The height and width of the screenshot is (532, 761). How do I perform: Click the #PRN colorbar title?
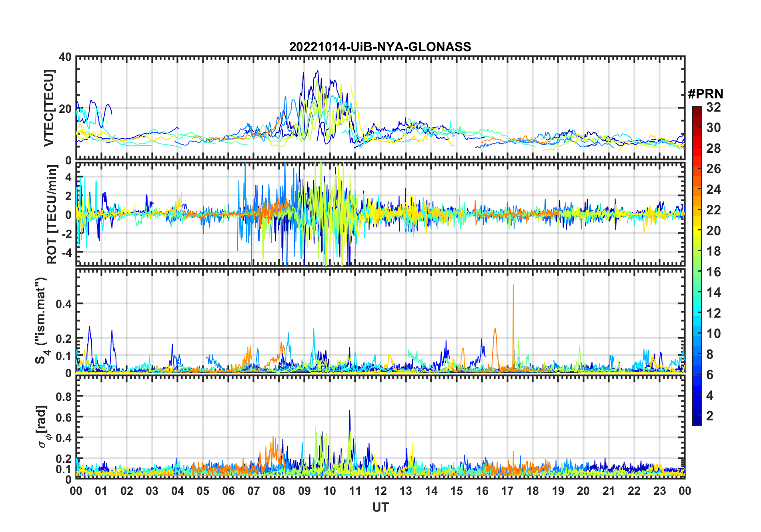pyautogui.click(x=705, y=94)
